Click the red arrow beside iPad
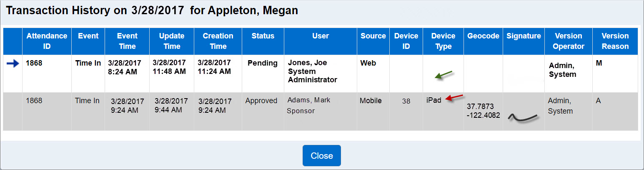The width and height of the screenshot is (644, 170). (454, 98)
